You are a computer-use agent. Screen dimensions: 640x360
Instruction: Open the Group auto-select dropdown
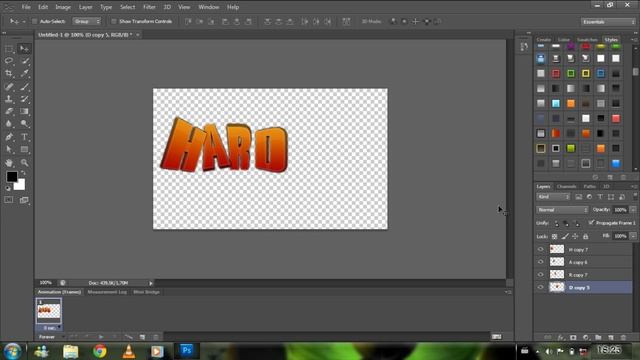pyautogui.click(x=87, y=21)
